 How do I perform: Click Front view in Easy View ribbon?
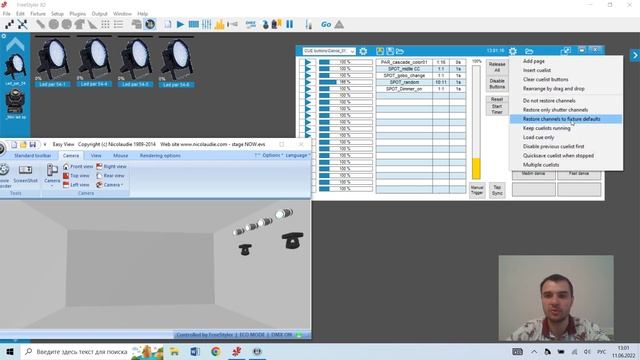coord(78,167)
